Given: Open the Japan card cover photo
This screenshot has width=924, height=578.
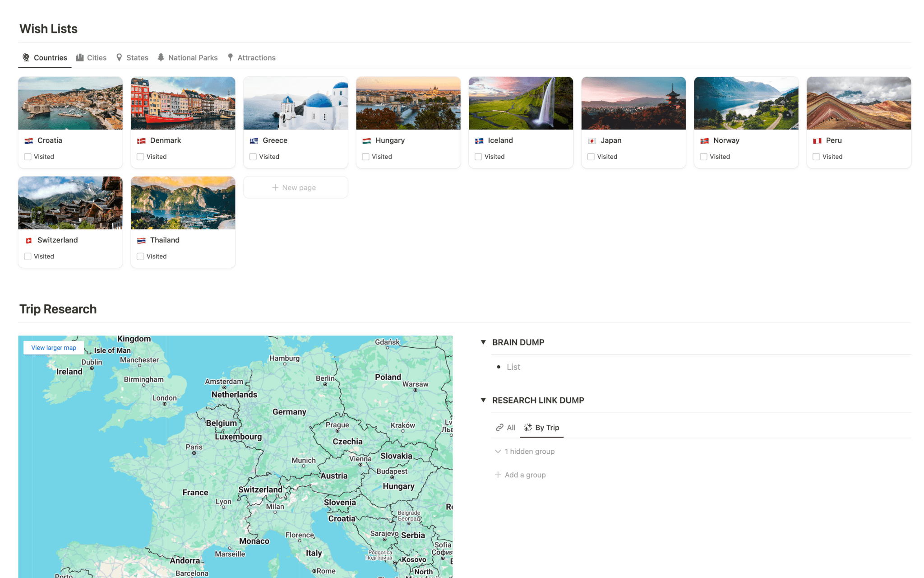Looking at the screenshot, I should 633,103.
